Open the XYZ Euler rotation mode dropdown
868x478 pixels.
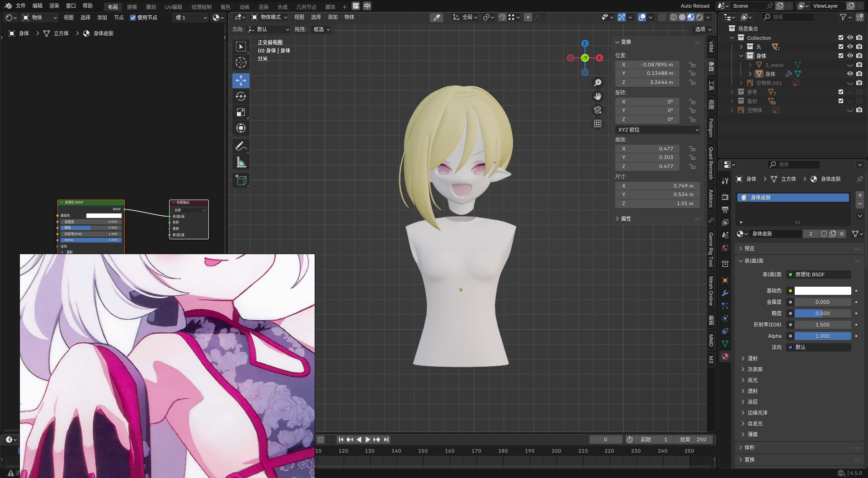[658, 130]
